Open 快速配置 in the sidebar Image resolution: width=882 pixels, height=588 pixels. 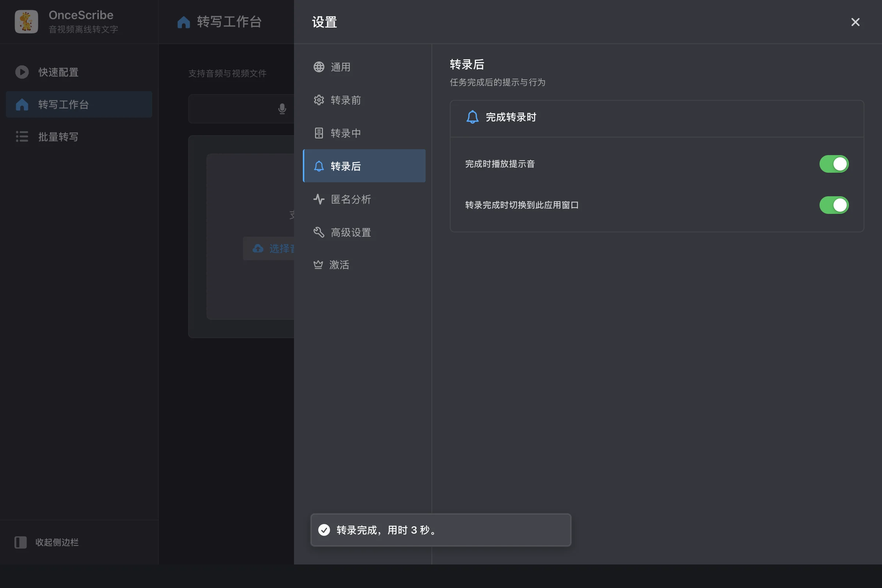coord(79,72)
